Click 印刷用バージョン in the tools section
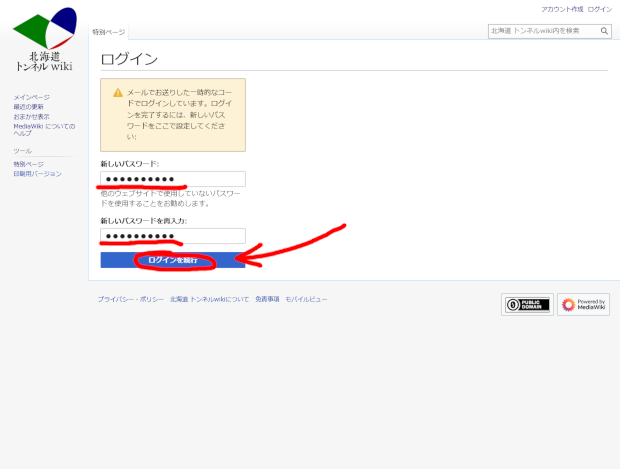The width and height of the screenshot is (620, 469). click(x=37, y=174)
